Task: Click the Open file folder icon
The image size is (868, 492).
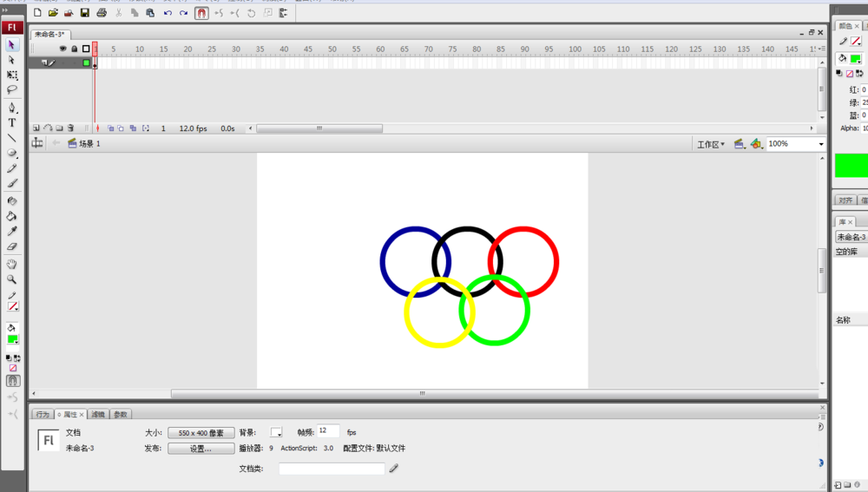Action: pyautogui.click(x=53, y=12)
